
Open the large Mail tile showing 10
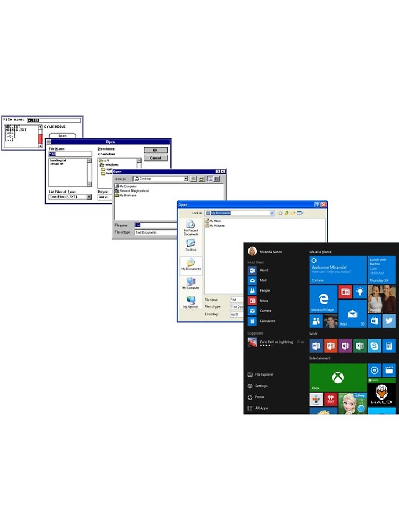pos(352,314)
